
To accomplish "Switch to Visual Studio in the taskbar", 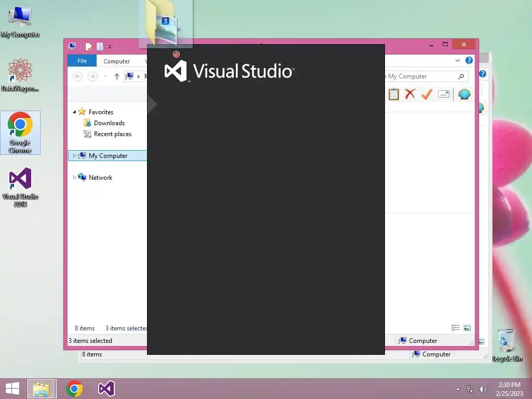I will click(106, 389).
